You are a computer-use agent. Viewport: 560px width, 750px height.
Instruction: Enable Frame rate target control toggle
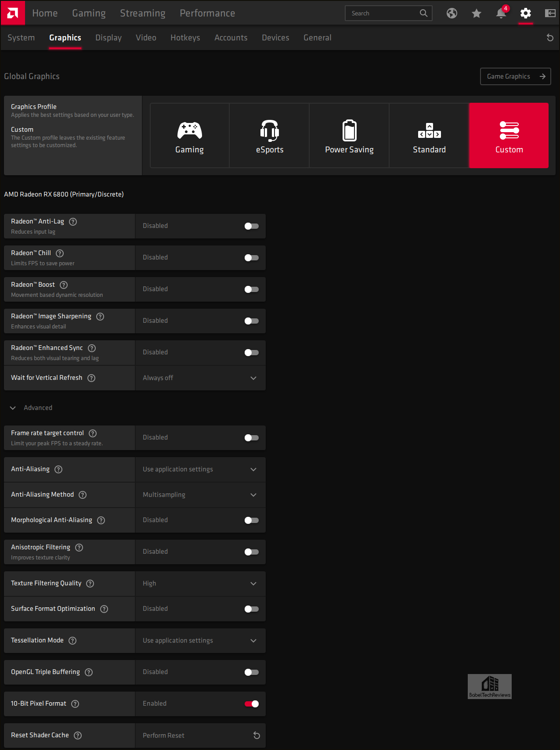click(252, 438)
